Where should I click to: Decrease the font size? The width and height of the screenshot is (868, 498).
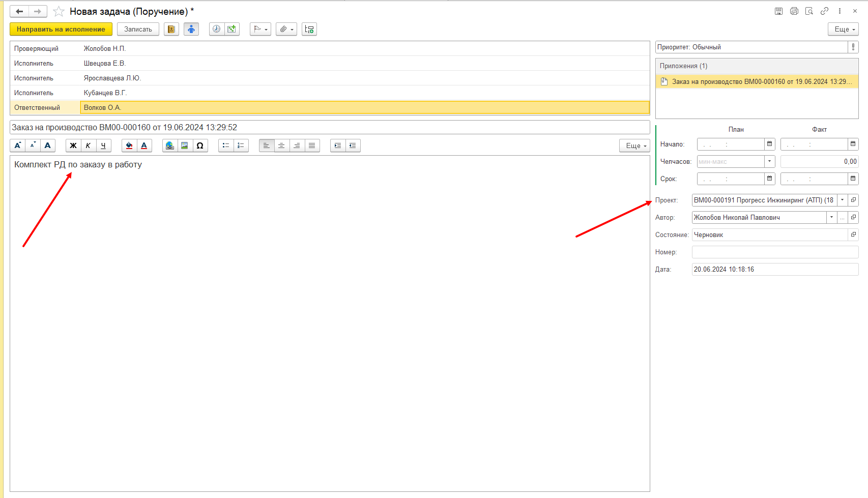33,145
